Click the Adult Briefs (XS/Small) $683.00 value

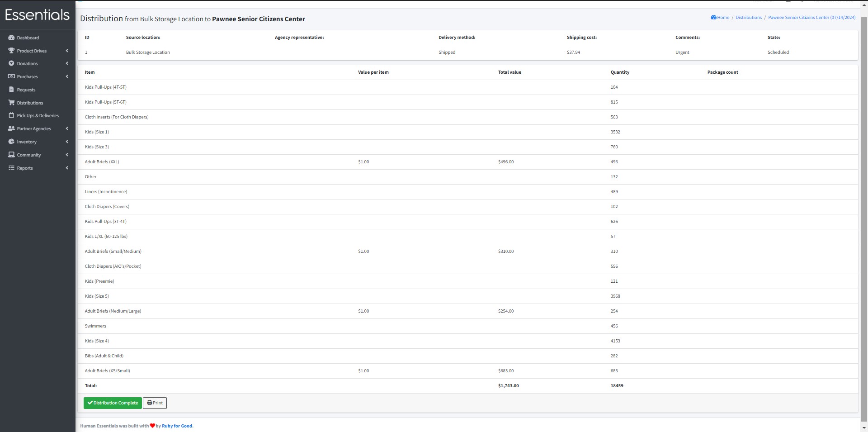point(506,370)
